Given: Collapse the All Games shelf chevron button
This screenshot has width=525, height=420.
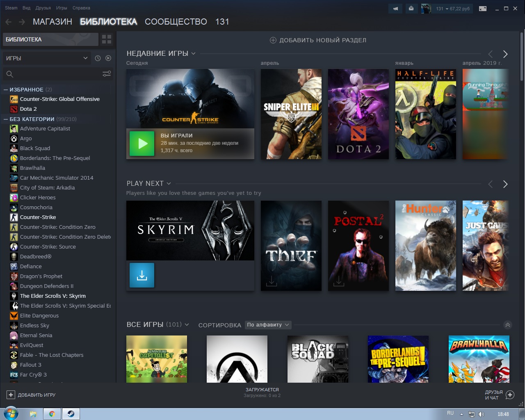Looking at the screenshot, I should pyautogui.click(x=507, y=325).
